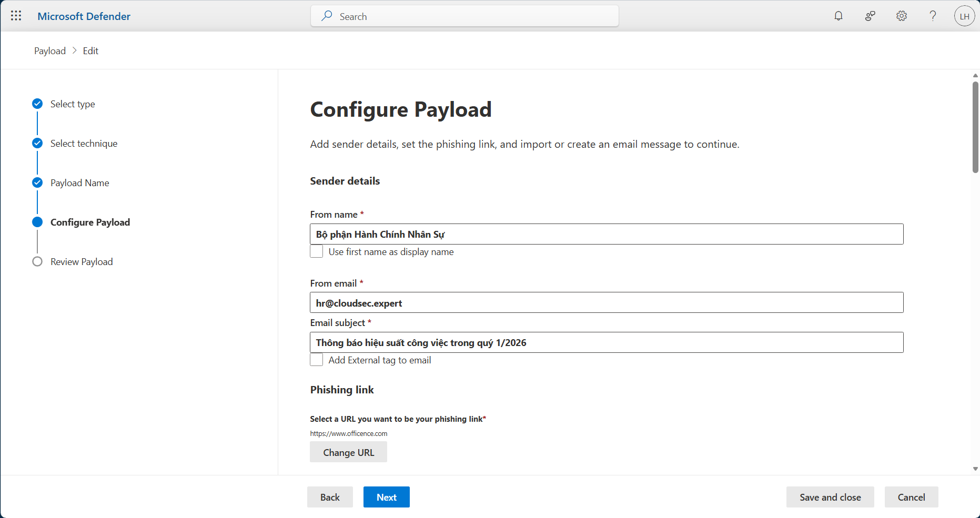980x518 pixels.
Task: Click the Email subject text field
Action: pos(606,342)
